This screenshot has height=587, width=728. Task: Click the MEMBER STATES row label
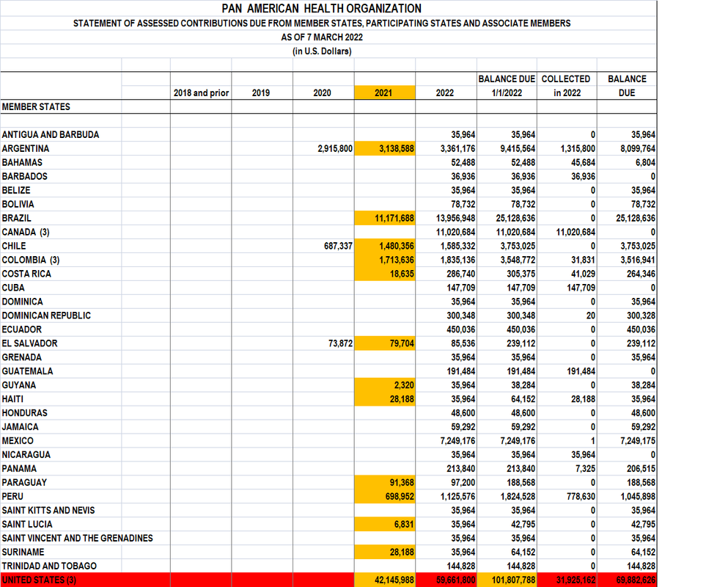pos(36,107)
